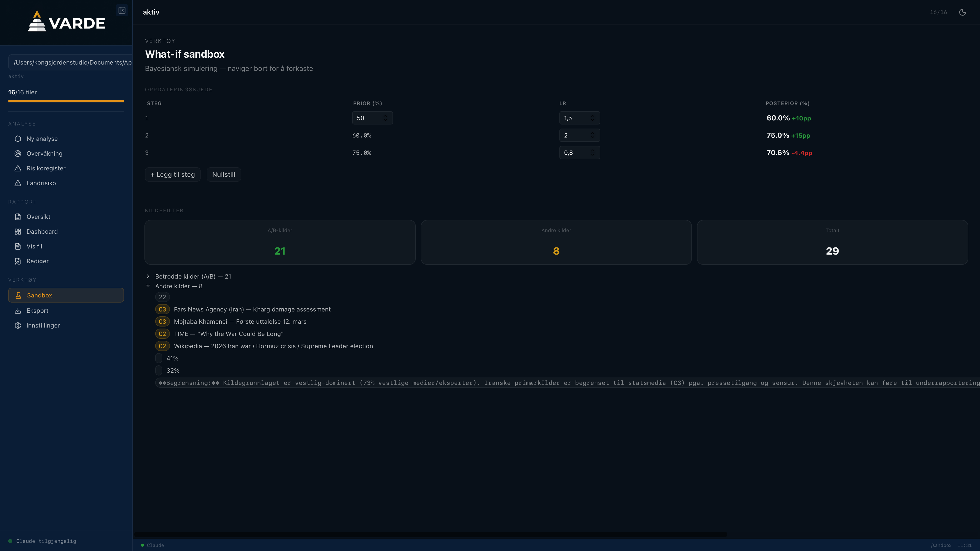Check the 41% source checkbox

coord(159,358)
